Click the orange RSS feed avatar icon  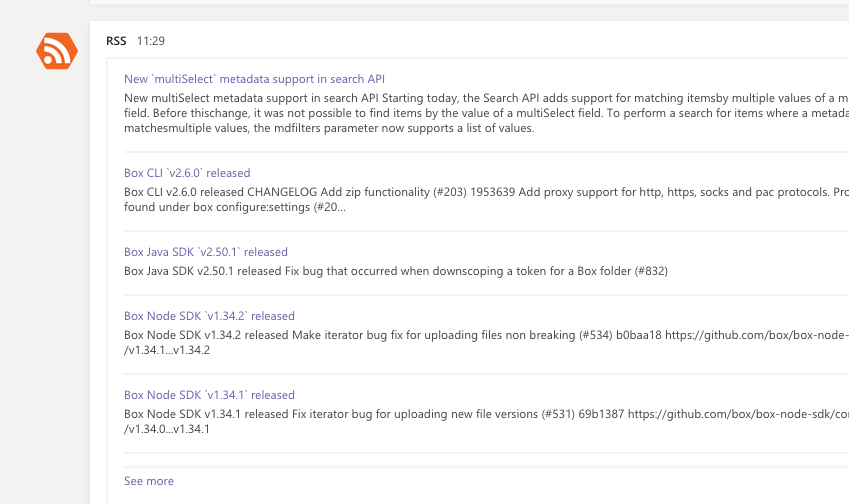[57, 51]
